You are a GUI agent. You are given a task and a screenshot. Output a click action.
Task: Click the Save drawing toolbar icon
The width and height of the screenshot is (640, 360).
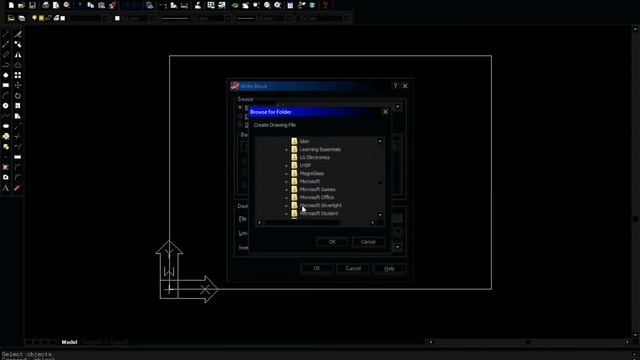click(x=32, y=5)
